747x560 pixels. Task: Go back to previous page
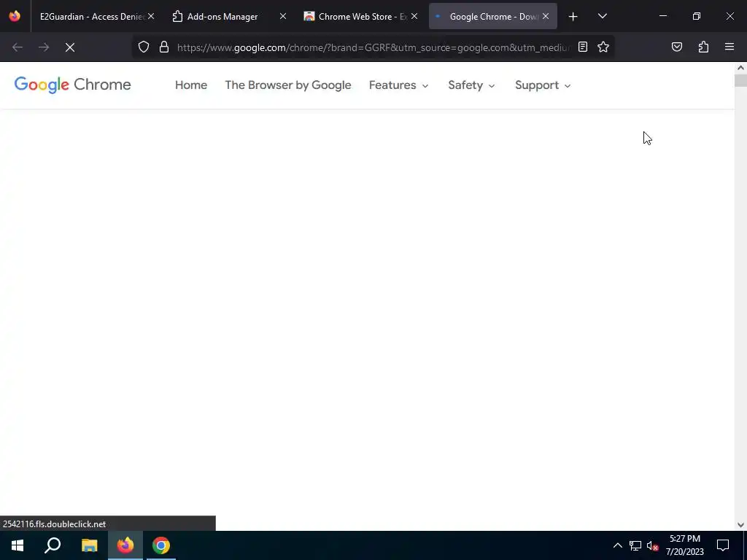18,47
